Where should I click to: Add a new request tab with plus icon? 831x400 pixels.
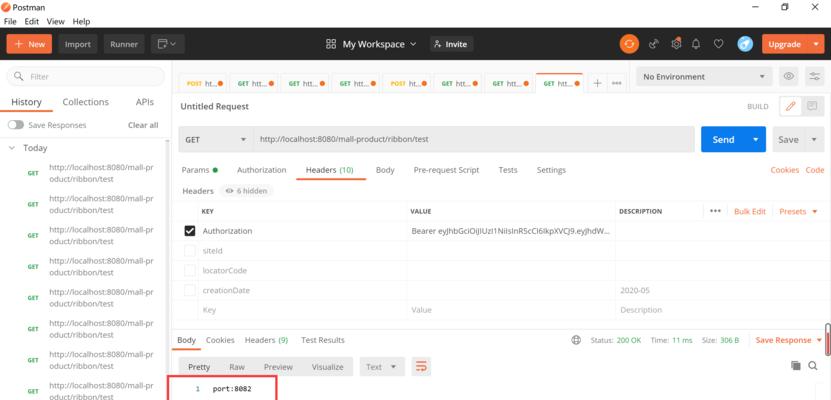597,83
